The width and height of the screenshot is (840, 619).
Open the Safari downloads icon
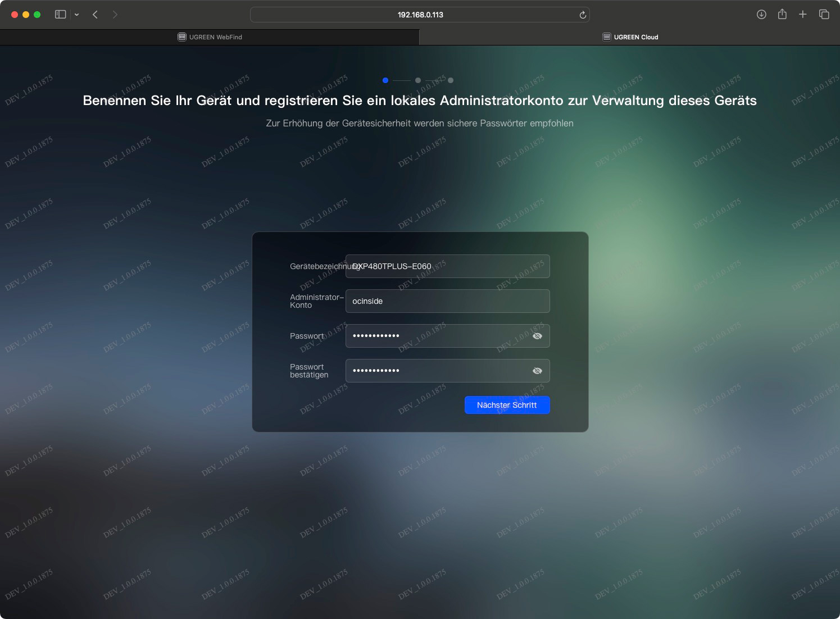761,15
